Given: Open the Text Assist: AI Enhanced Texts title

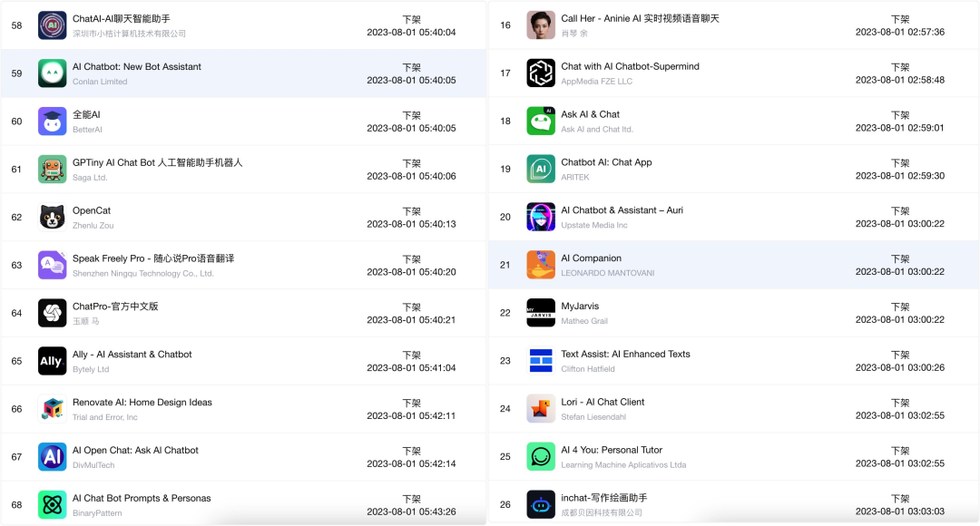Looking at the screenshot, I should click(625, 355).
